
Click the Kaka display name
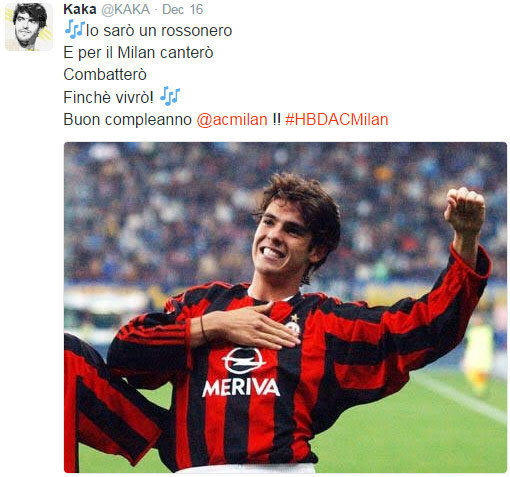tap(80, 9)
